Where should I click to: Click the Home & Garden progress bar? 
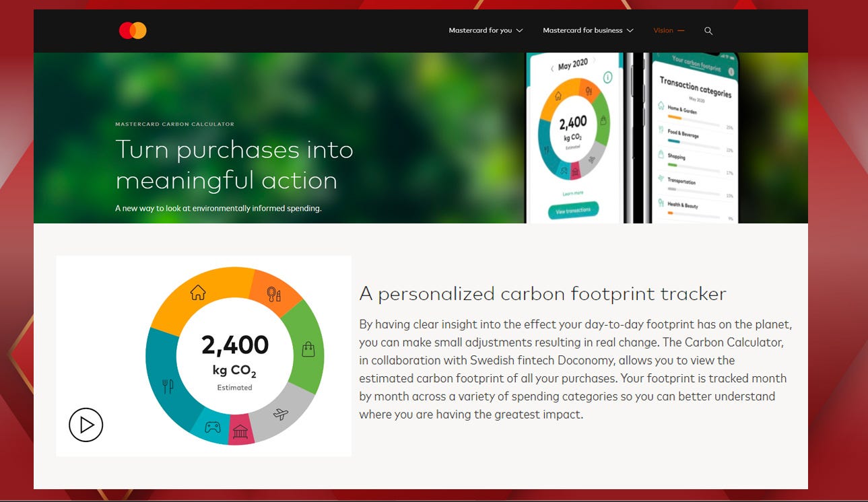tap(694, 120)
